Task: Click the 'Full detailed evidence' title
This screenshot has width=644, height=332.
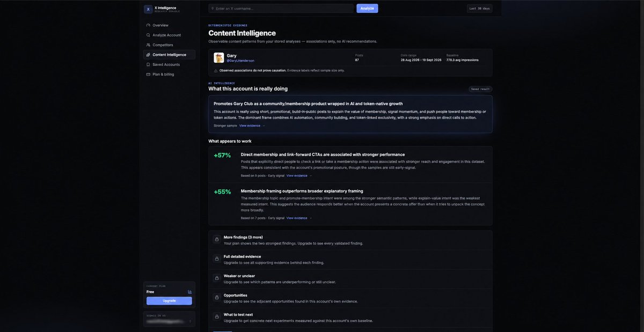Action: (242, 256)
